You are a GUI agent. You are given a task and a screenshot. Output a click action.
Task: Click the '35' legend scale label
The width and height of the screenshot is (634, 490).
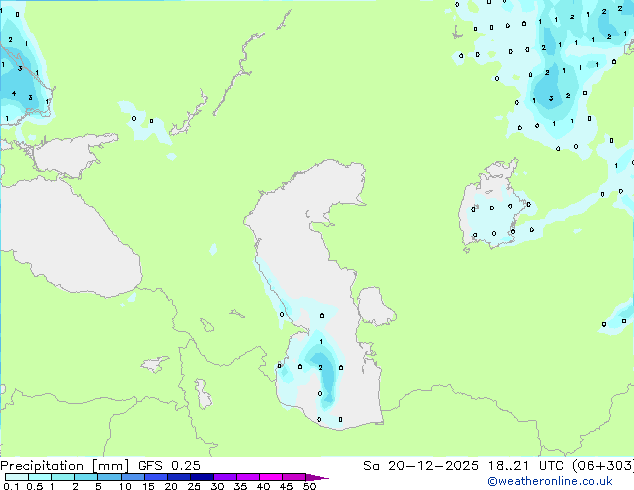point(240,486)
